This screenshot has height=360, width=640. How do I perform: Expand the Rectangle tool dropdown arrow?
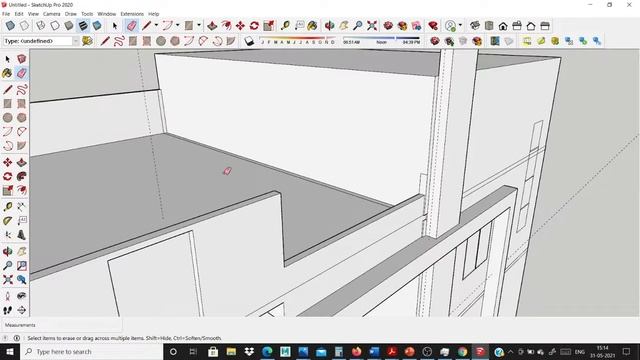tap(199, 25)
